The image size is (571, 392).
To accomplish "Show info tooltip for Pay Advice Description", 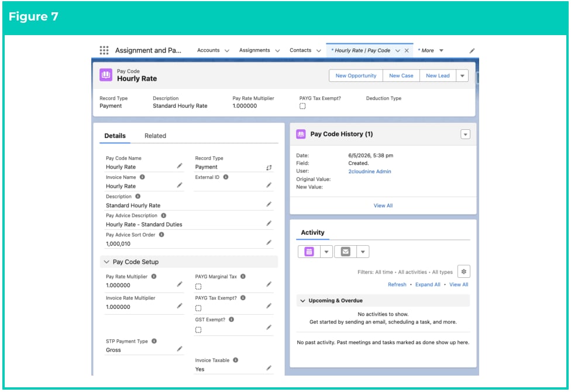I will (x=163, y=215).
